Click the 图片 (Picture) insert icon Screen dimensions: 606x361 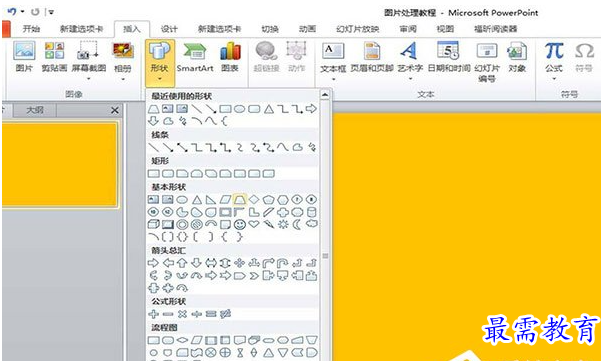click(24, 57)
